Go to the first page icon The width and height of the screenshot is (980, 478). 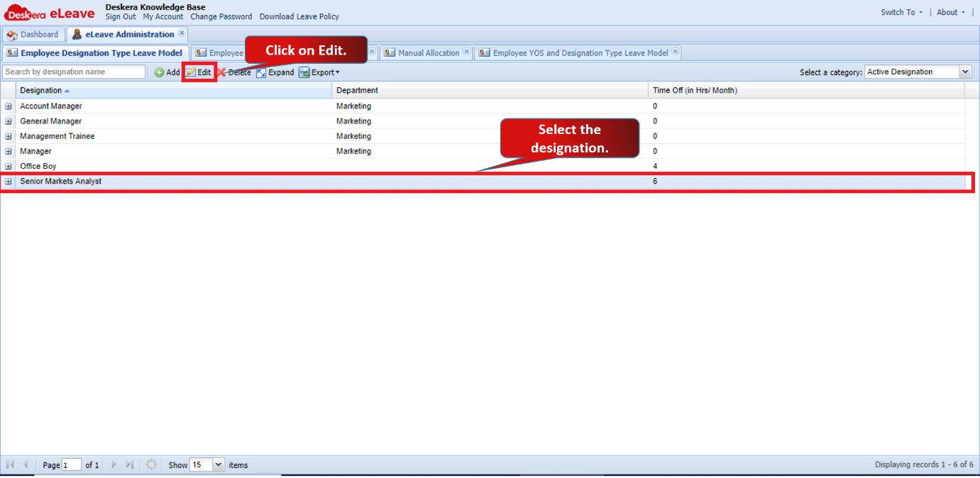point(11,465)
